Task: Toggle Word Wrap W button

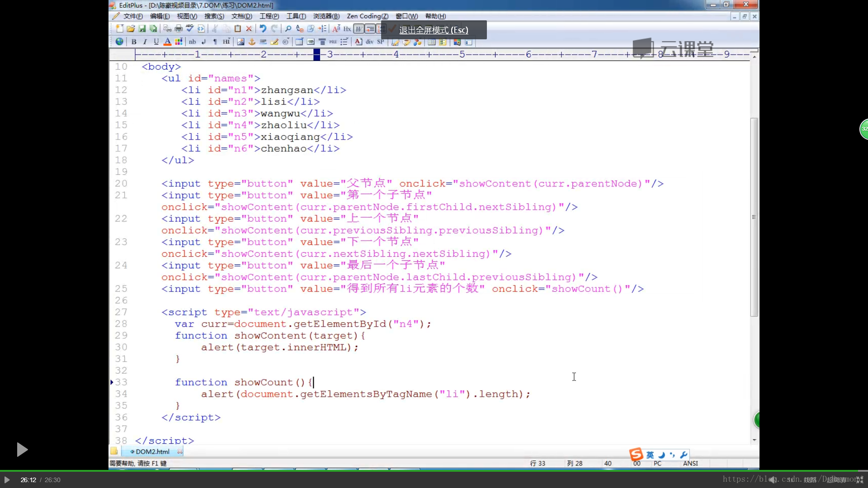Action: [x=359, y=28]
